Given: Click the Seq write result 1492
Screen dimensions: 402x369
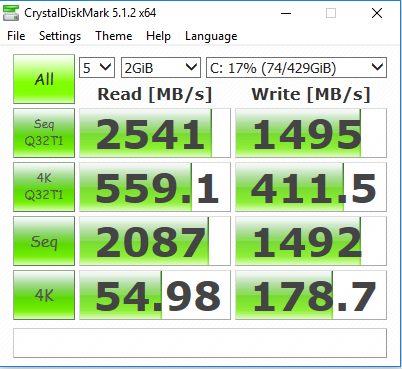Looking at the screenshot, I should click(x=311, y=241).
